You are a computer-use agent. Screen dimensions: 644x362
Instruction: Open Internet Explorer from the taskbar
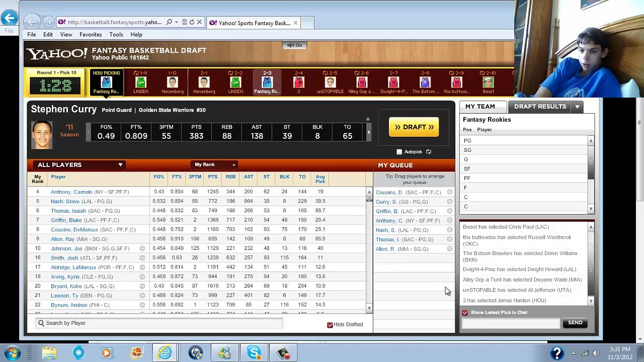coord(166,353)
